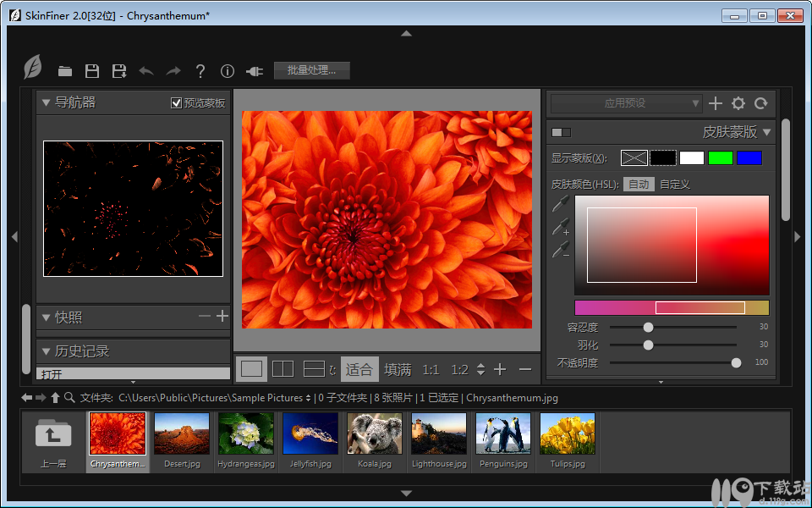Select the subtract-color eyedropper minus tool
The height and width of the screenshot is (508, 812).
click(x=561, y=249)
